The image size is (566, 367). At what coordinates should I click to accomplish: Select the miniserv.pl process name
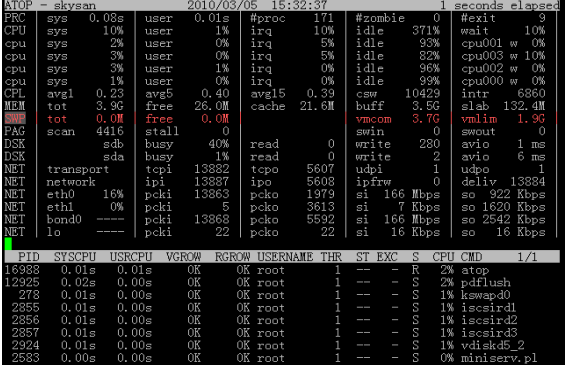[500, 358]
